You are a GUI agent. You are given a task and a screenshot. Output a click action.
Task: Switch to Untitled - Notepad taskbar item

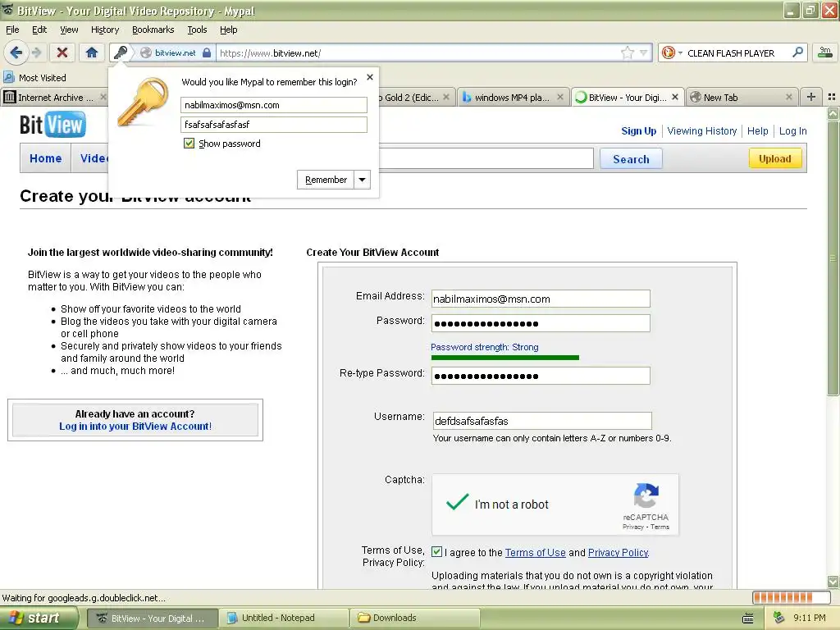point(284,618)
